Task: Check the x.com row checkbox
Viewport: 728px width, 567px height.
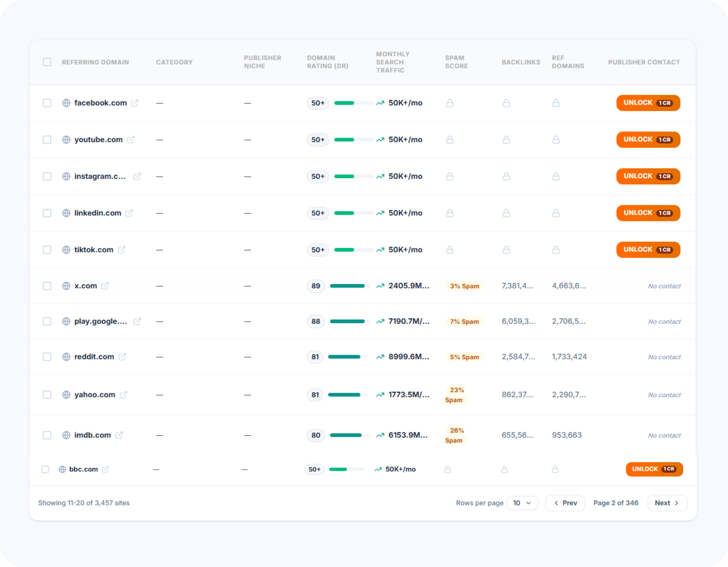Action: [47, 286]
